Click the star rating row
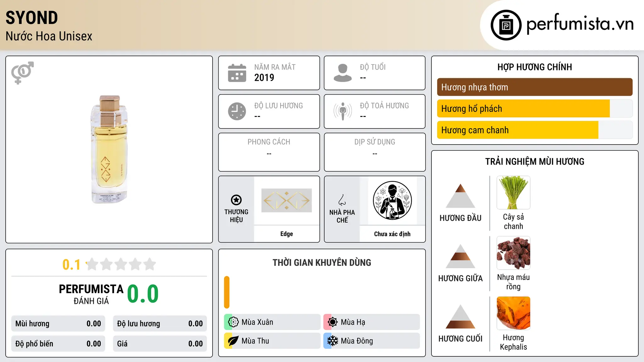The image size is (644, 362). 121,264
